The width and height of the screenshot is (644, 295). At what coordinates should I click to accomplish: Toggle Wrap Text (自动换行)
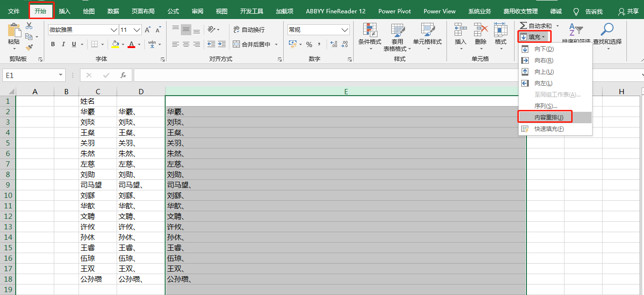tap(248, 29)
